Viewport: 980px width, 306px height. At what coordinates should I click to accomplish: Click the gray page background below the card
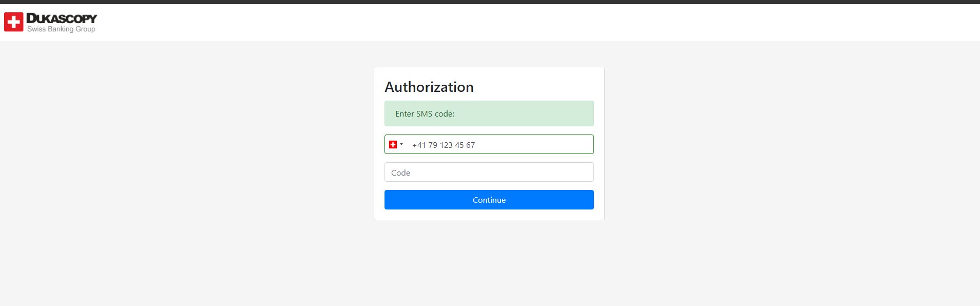[489, 263]
